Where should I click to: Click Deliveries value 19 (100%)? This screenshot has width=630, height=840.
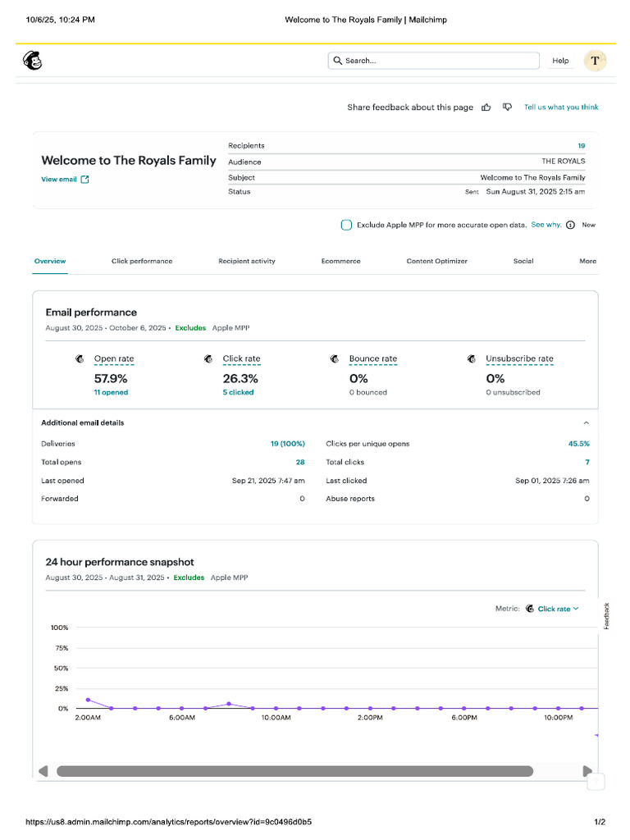pyautogui.click(x=288, y=444)
